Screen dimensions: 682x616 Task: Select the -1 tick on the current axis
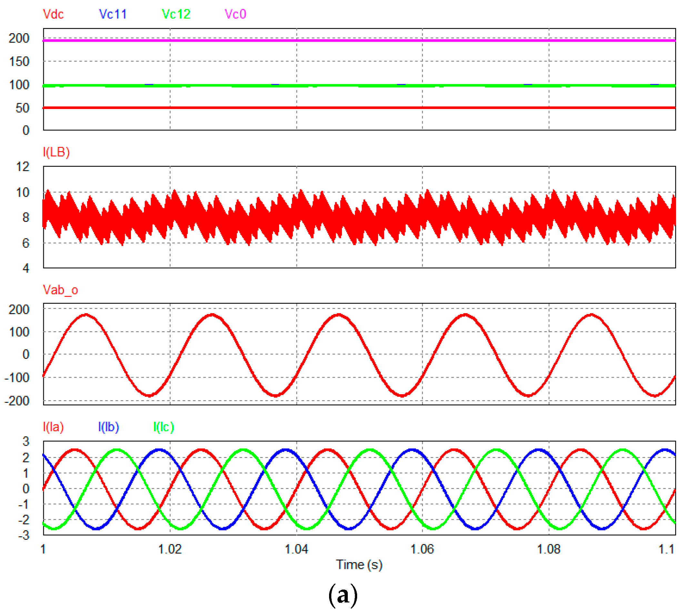click(24, 504)
